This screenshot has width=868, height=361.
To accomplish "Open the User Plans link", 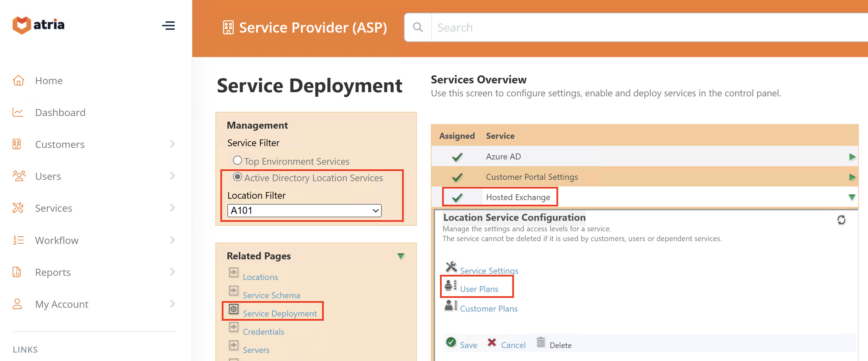I will click(x=479, y=289).
